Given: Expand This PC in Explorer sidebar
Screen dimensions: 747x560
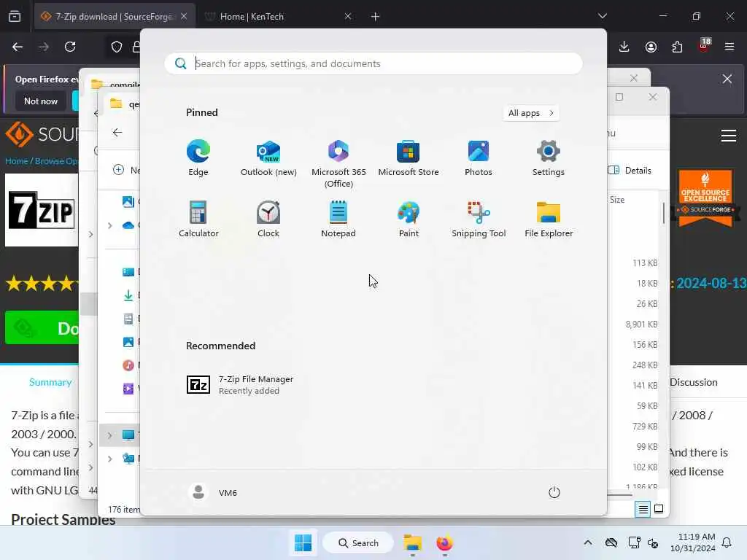Looking at the screenshot, I should [110, 435].
